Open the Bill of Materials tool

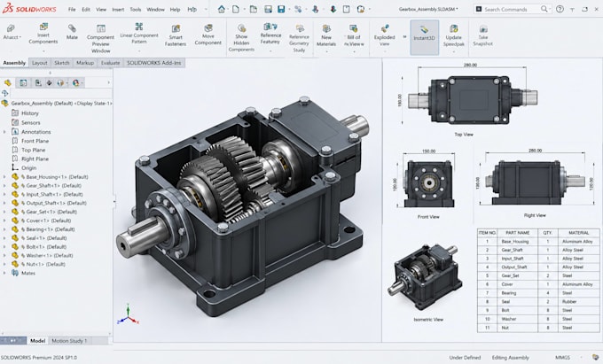[x=354, y=35]
